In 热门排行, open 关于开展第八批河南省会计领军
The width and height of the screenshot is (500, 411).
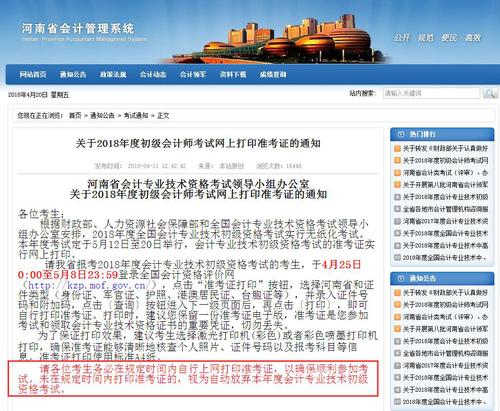445,185
